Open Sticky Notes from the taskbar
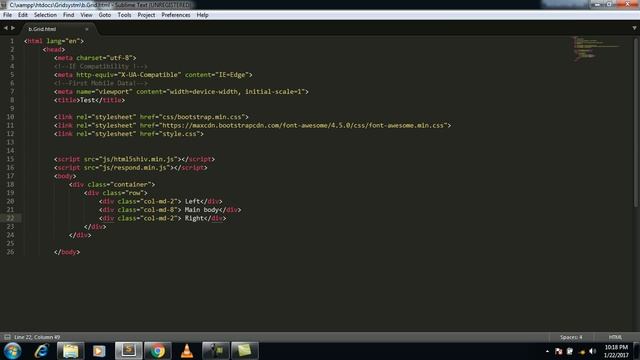Viewport: 640px width, 360px height. (x=244, y=351)
